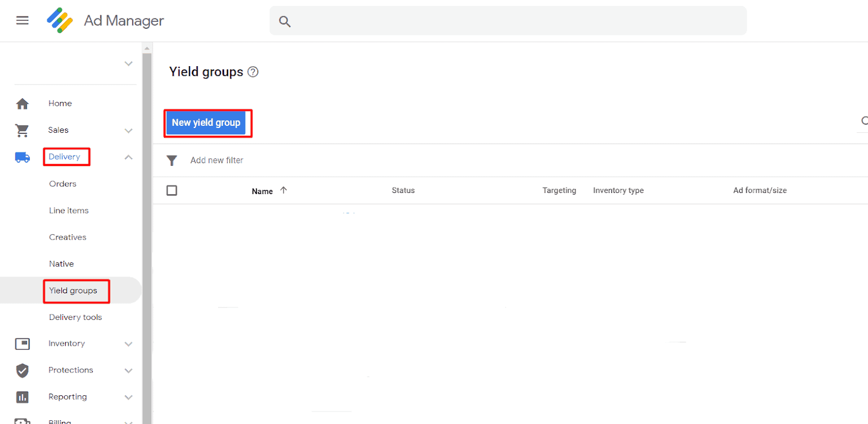Open the account selector dropdown arrow
The image size is (868, 424).
tap(129, 63)
